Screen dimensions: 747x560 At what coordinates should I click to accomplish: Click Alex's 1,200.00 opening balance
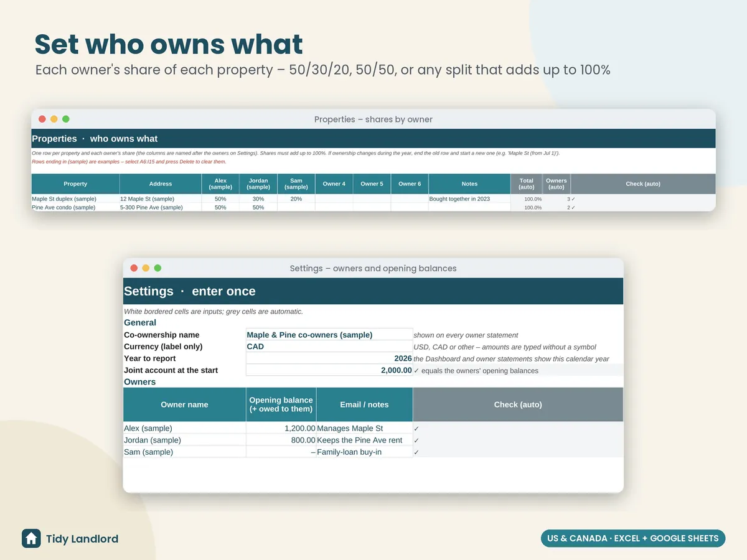[x=281, y=428]
